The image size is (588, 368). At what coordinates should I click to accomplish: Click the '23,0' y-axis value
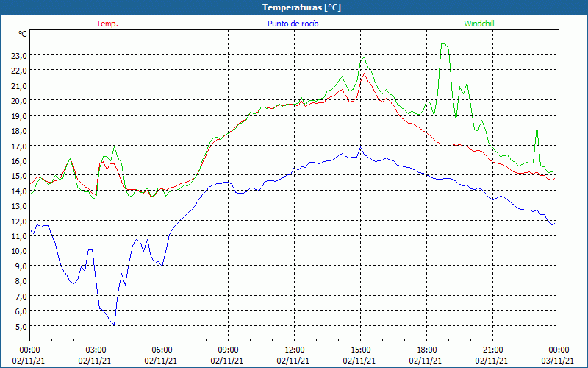(x=19, y=56)
